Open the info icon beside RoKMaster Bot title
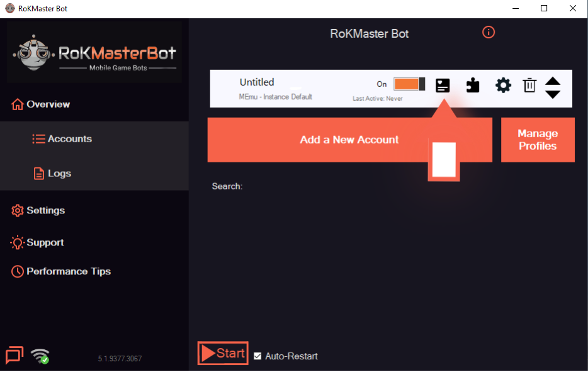Image resolution: width=588 pixels, height=372 pixels. (489, 32)
